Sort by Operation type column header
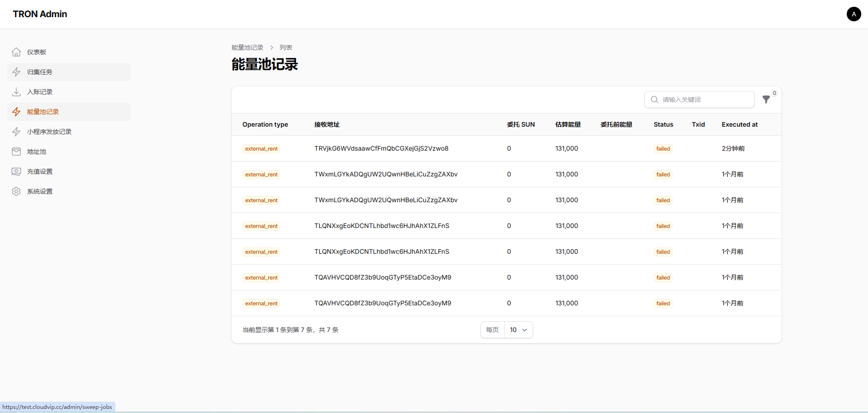The height and width of the screenshot is (413, 868). click(265, 124)
